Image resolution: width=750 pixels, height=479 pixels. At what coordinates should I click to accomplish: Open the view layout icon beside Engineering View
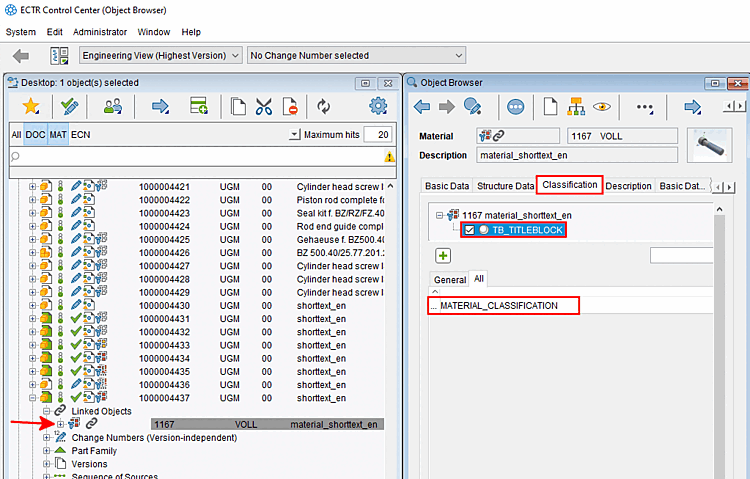click(59, 56)
